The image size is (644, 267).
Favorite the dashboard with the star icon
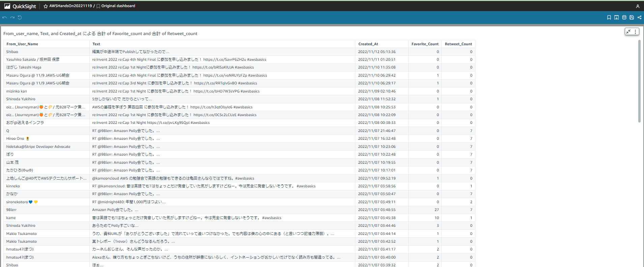[x=46, y=6]
